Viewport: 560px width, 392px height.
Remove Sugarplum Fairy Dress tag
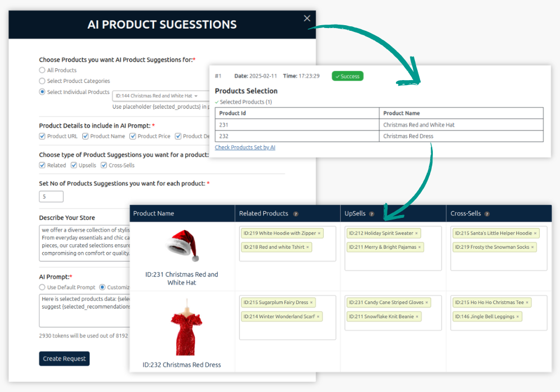point(312,302)
